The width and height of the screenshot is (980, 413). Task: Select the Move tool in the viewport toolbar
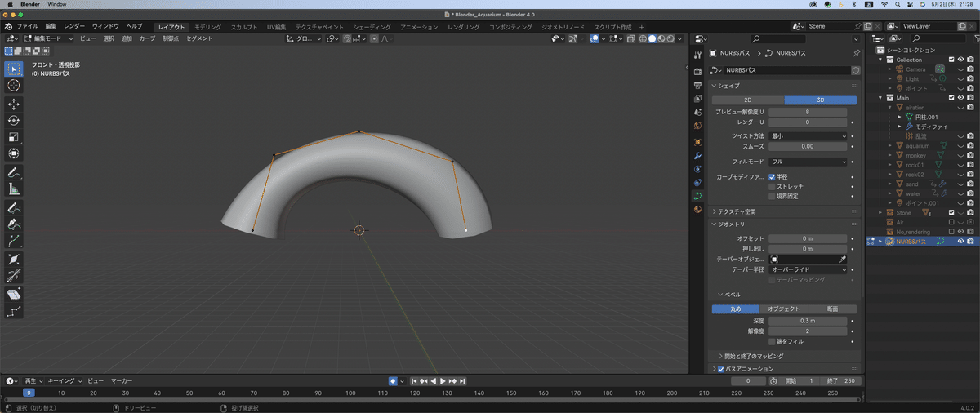click(14, 104)
